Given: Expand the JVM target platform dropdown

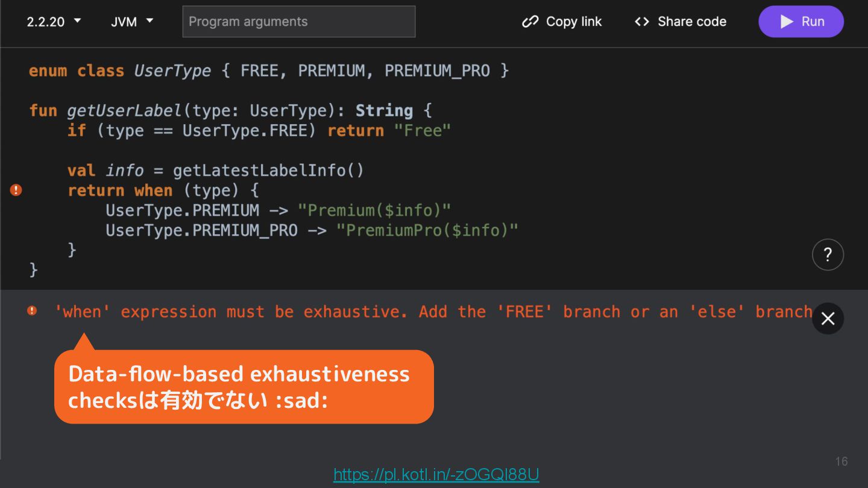Looking at the screenshot, I should coord(132,22).
